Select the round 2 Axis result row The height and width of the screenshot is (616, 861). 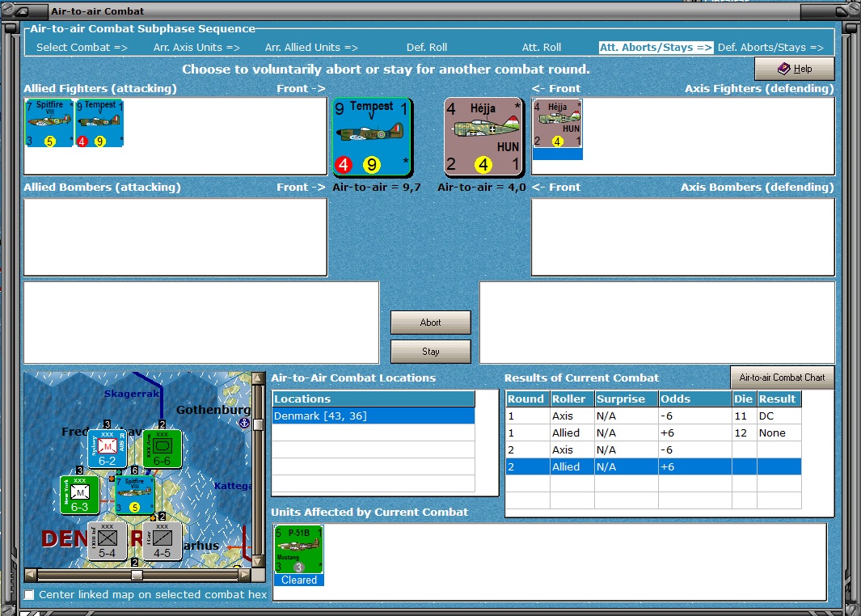click(x=653, y=449)
